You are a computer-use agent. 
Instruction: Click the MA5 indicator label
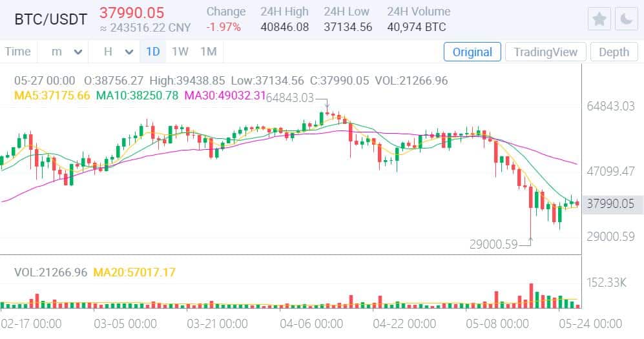pos(52,96)
